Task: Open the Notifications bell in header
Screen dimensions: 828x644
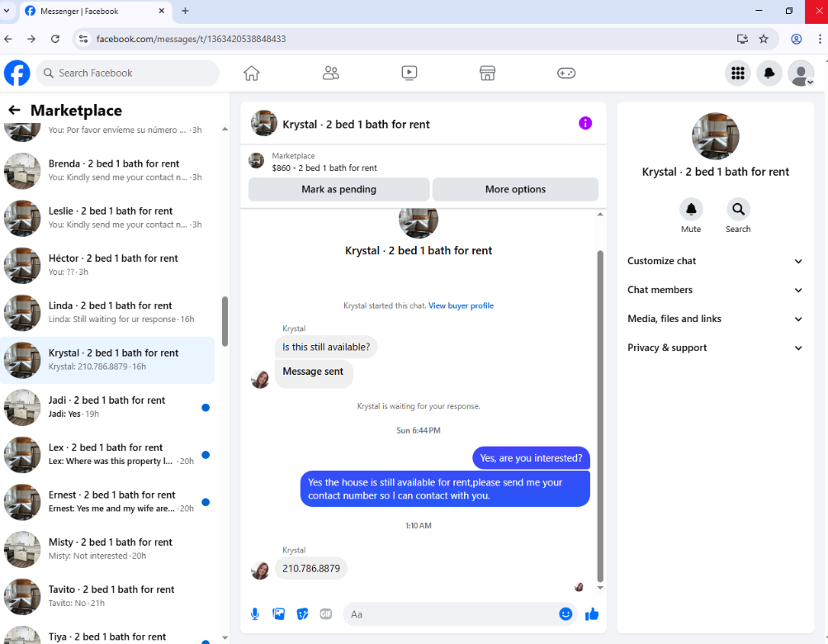Action: click(x=769, y=73)
